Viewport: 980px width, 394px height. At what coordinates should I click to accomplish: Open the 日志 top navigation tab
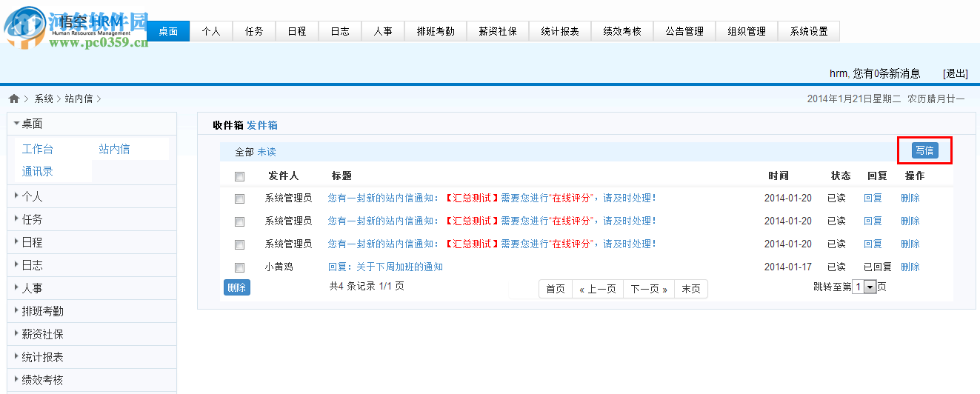pyautogui.click(x=341, y=31)
